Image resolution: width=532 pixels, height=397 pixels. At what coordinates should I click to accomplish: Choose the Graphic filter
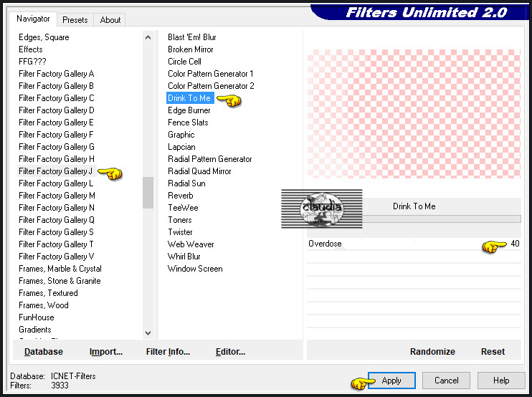click(x=181, y=135)
